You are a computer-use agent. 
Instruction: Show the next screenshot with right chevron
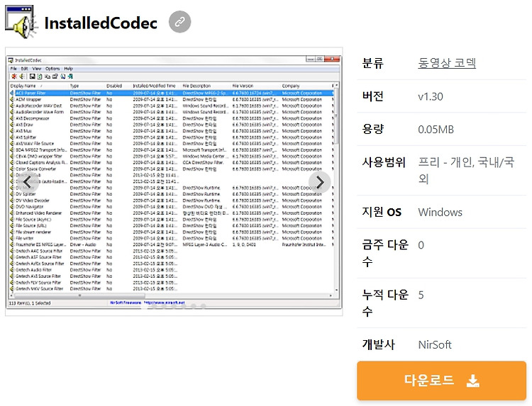pos(320,182)
